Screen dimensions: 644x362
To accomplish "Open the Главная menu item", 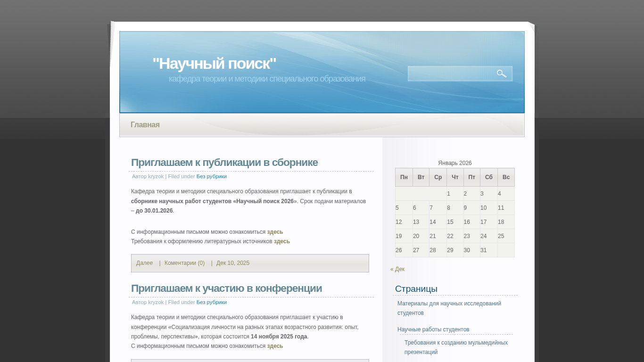I will (145, 125).
